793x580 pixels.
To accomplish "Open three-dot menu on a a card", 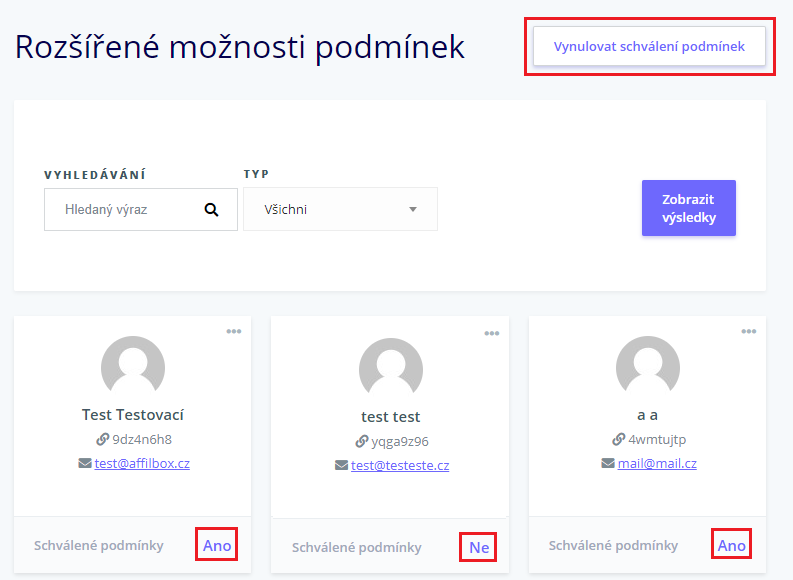I will click(748, 331).
